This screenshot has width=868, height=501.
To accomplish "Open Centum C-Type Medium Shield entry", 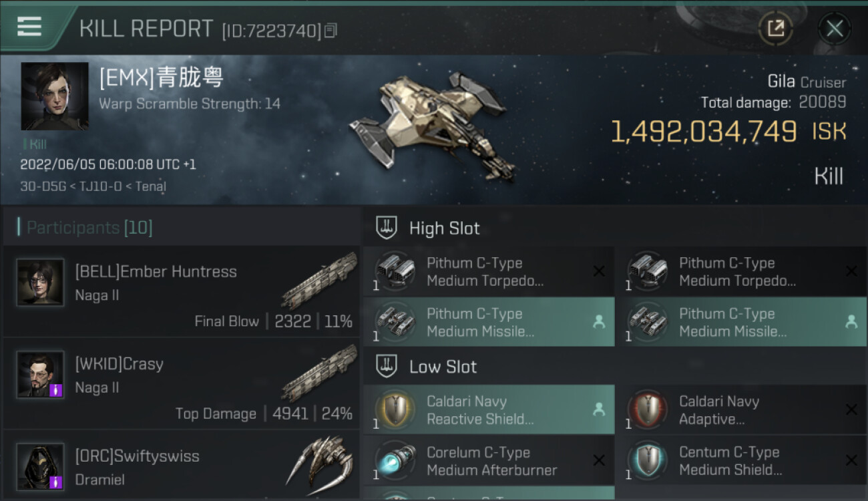I will [x=741, y=461].
